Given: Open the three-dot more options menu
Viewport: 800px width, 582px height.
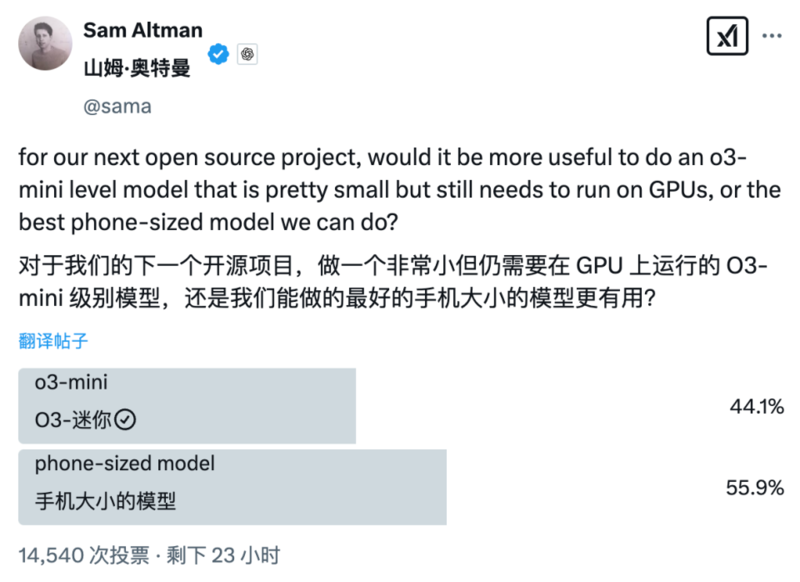Looking at the screenshot, I should [771, 36].
